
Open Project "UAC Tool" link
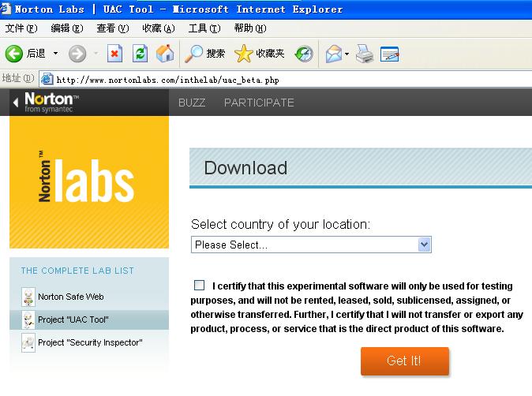pyautogui.click(x=73, y=319)
